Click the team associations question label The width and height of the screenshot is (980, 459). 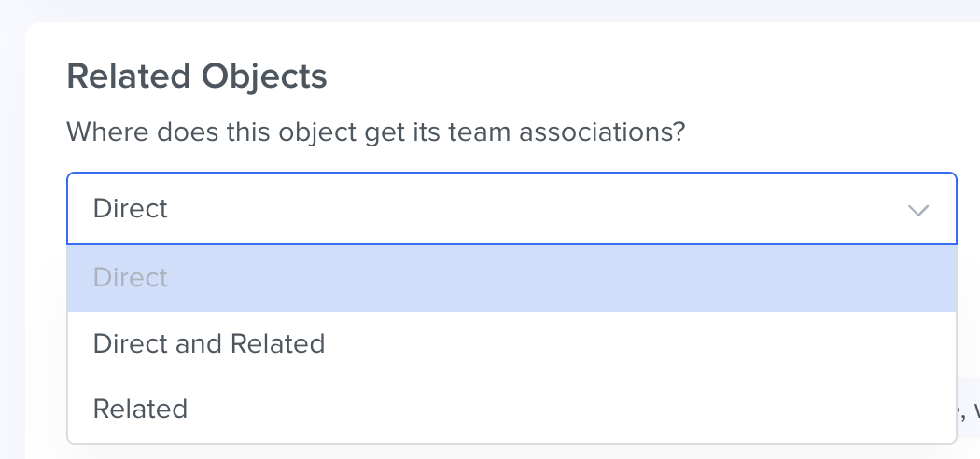point(376,131)
